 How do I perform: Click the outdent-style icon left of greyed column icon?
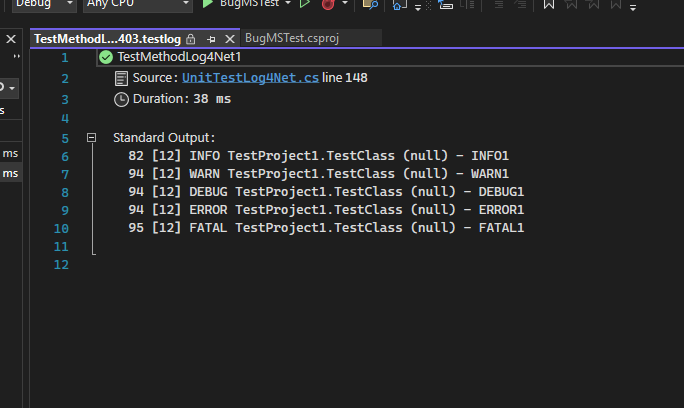pyautogui.click(x=445, y=4)
